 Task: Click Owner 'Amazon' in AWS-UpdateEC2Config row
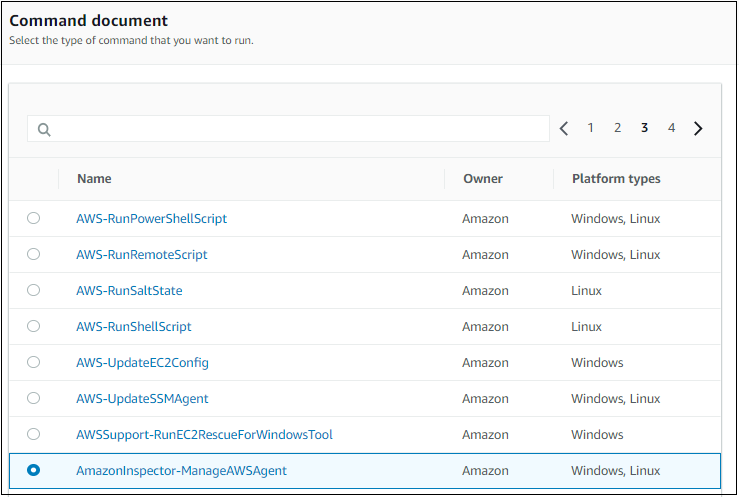pos(485,363)
